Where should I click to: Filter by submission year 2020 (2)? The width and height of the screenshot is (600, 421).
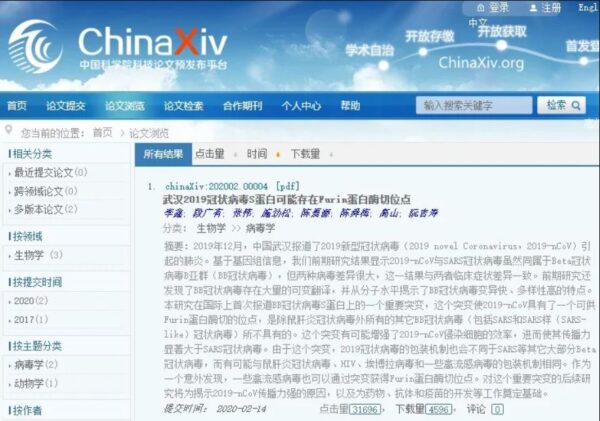click(x=31, y=301)
